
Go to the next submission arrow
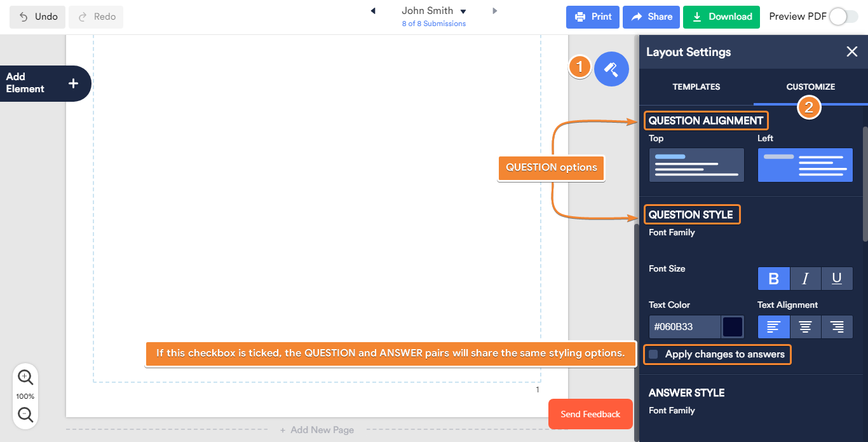[495, 11]
